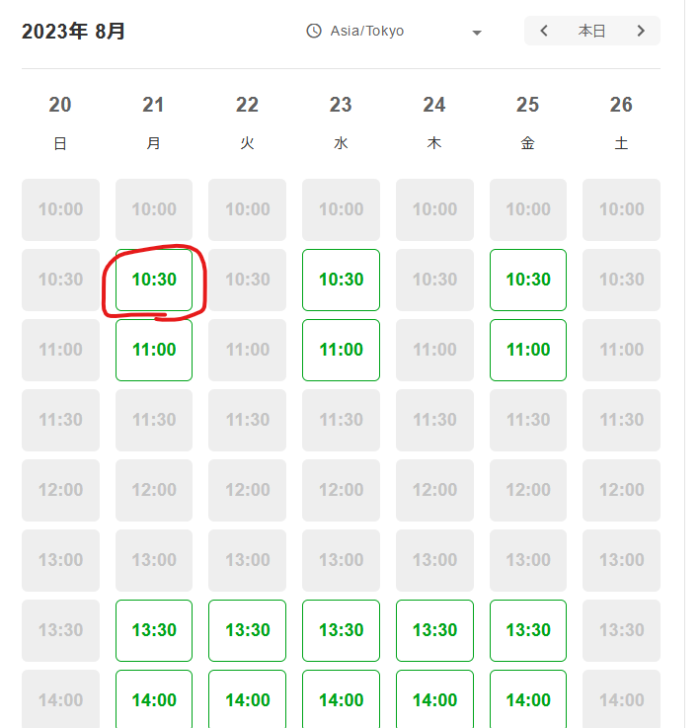Choose the 14:00 slot on Thursday 24
This screenshot has width=700, height=728.
pos(435,699)
